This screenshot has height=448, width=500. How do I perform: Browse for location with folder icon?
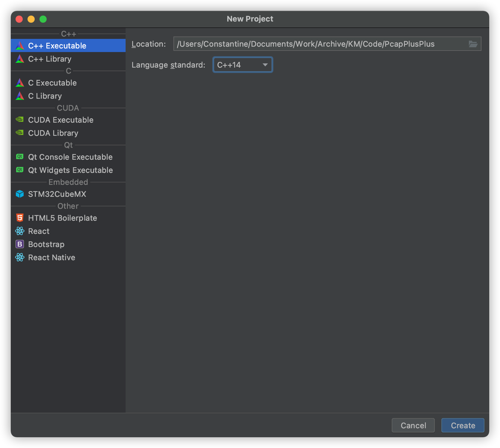tap(473, 44)
